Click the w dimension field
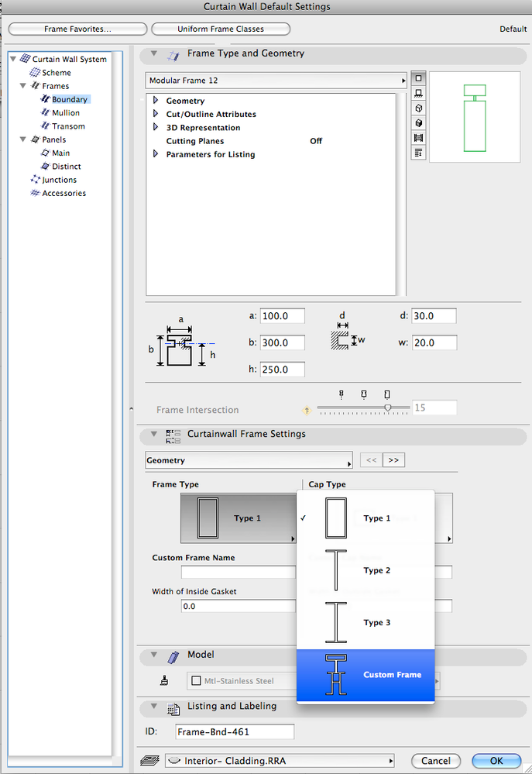532x774 pixels. (434, 342)
